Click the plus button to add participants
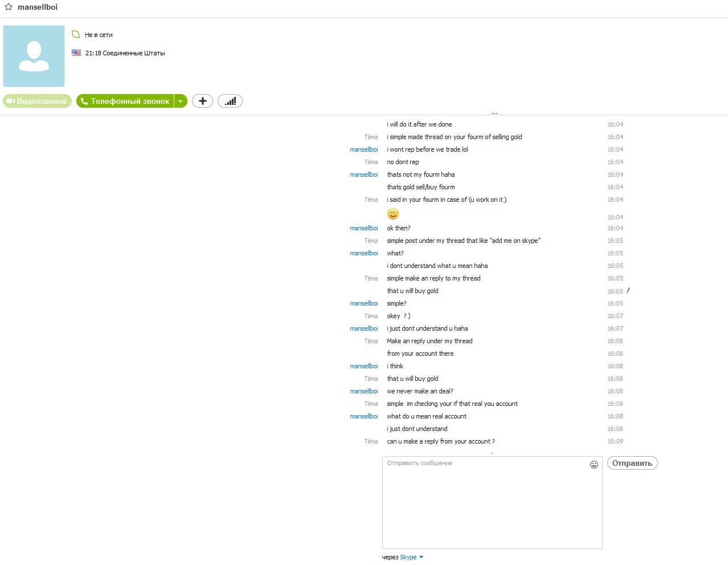Viewport: 728px width, 565px height. tap(202, 101)
